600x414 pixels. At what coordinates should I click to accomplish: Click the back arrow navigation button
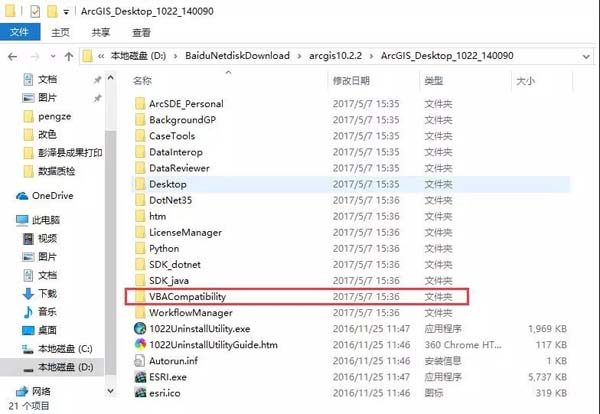(x=13, y=57)
